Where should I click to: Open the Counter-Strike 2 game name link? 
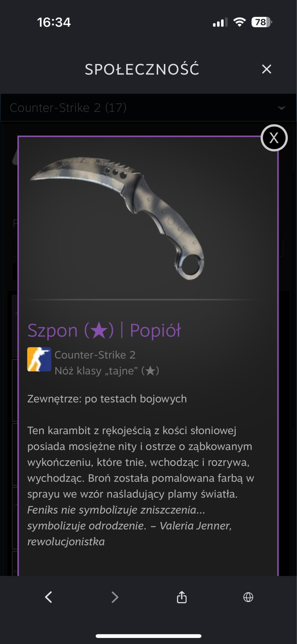(95, 355)
